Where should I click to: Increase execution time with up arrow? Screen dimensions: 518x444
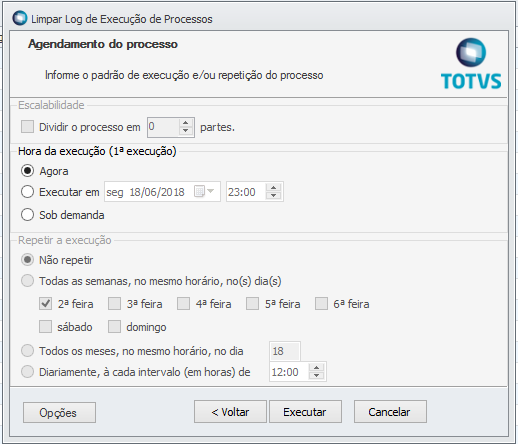pos(273,188)
